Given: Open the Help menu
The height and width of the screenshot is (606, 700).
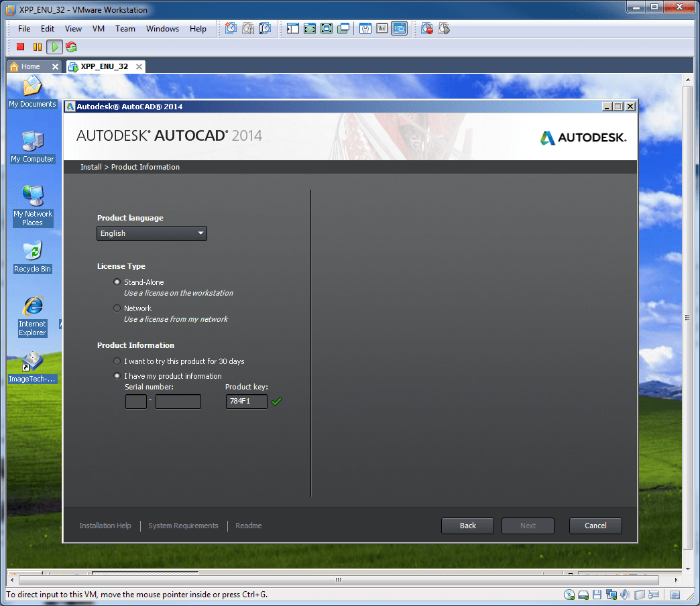Looking at the screenshot, I should coord(198,29).
